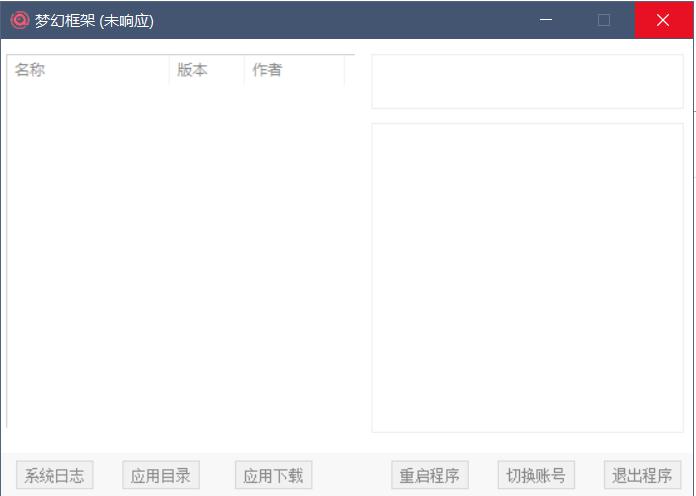Open the 应用目录 folder button
The height and width of the screenshot is (496, 696).
click(160, 475)
